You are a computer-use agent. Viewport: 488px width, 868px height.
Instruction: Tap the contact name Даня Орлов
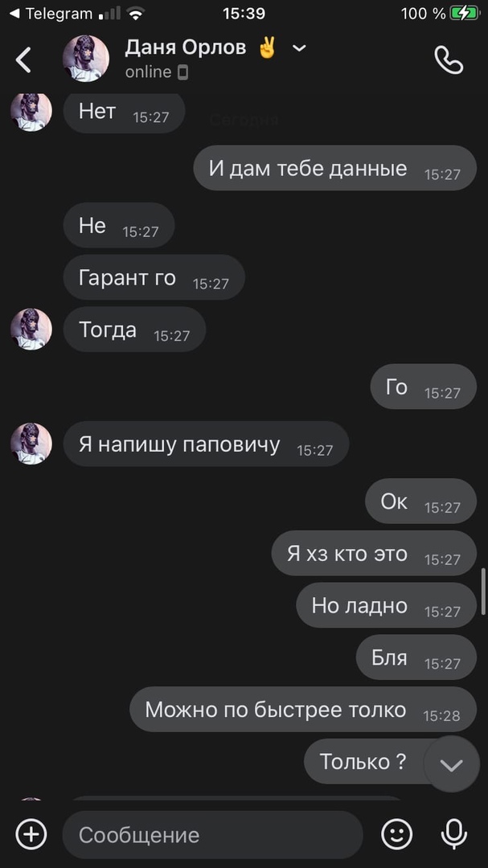(x=185, y=47)
